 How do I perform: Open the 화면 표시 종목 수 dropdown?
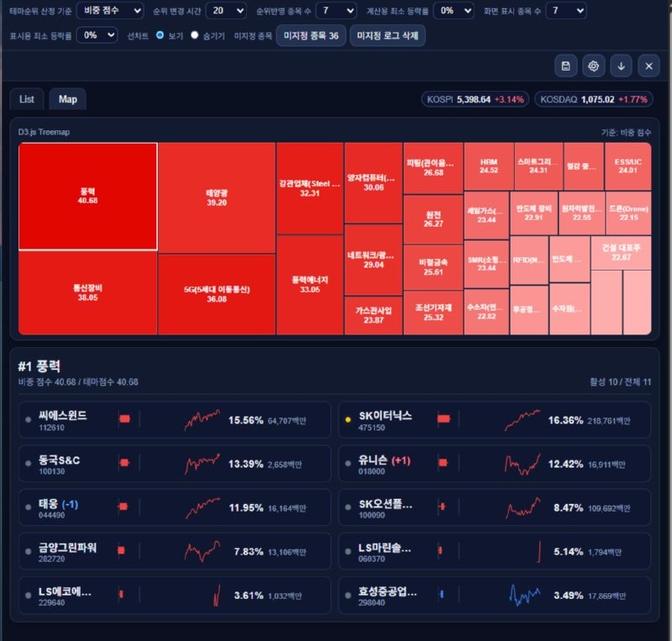click(x=566, y=10)
